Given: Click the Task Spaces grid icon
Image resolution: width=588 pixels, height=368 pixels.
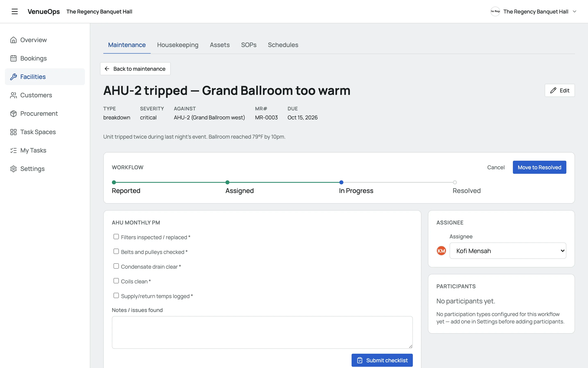Looking at the screenshot, I should pos(13,132).
